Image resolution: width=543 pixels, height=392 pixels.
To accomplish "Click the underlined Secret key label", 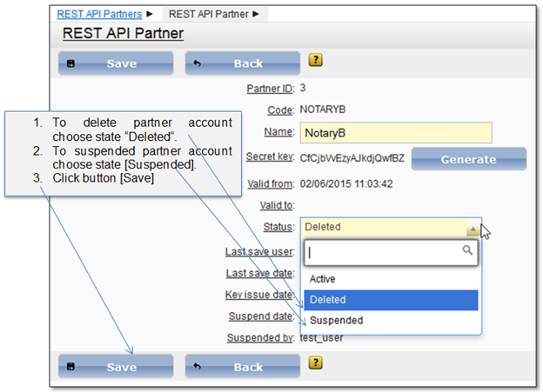I will point(270,157).
